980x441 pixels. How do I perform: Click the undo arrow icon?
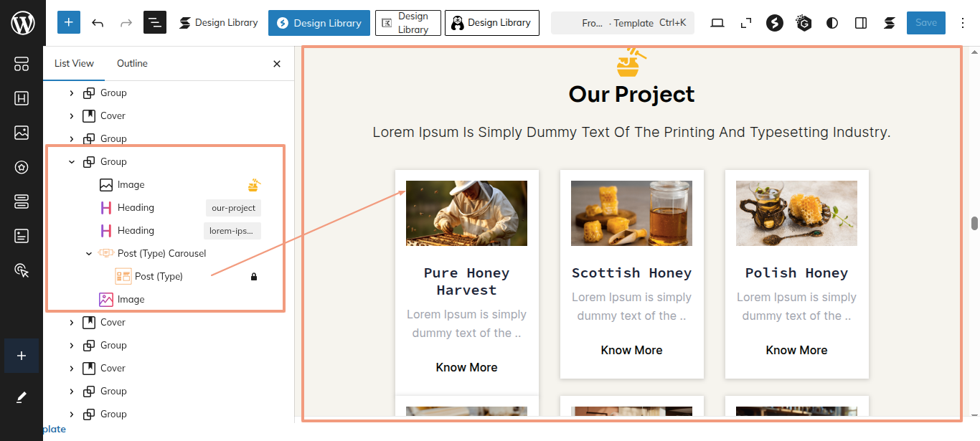[98, 23]
